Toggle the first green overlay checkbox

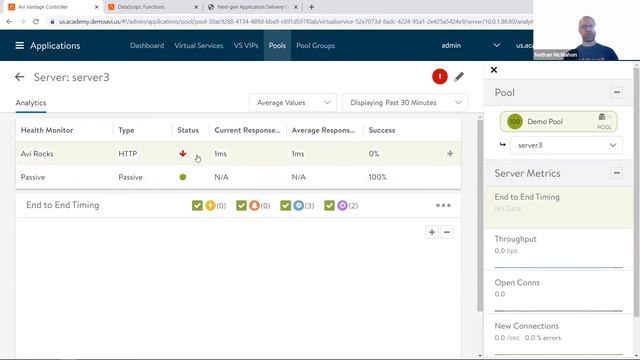click(197, 205)
